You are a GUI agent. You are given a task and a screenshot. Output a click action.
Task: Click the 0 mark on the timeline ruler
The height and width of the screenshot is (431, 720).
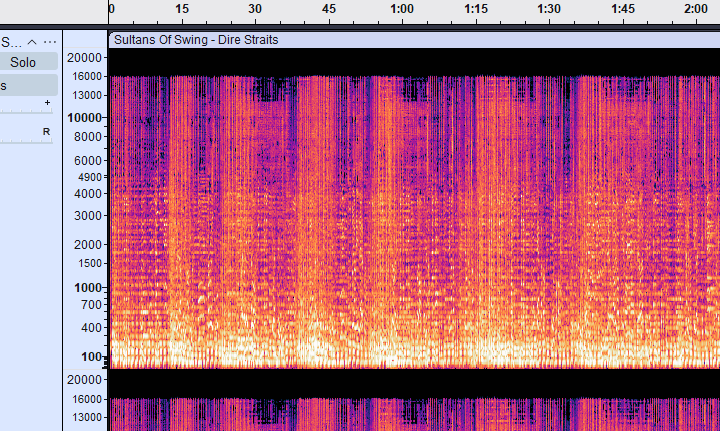click(111, 10)
